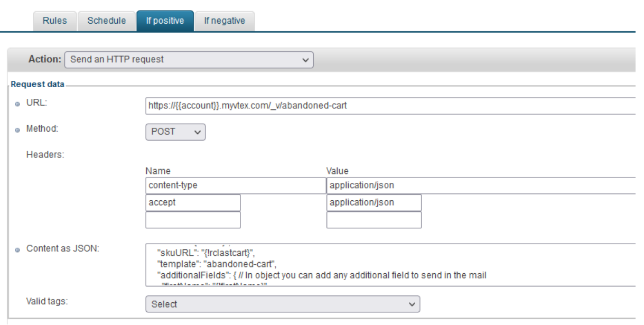The image size is (644, 325).
Task: Click the "skuURL" JSON line
Action: point(207,253)
